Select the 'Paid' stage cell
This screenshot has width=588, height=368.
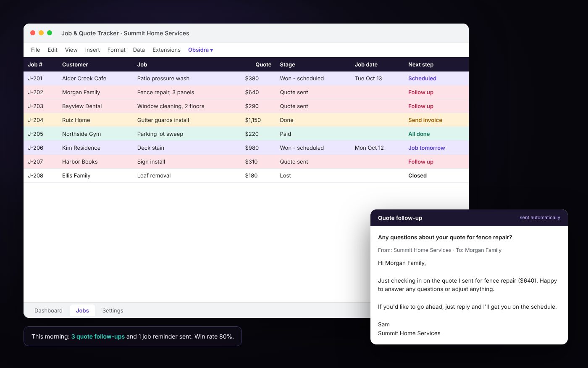point(285,134)
